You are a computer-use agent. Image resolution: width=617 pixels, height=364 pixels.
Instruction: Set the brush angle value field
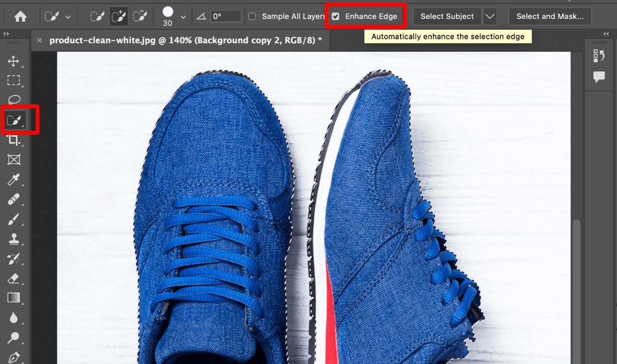[x=225, y=16]
